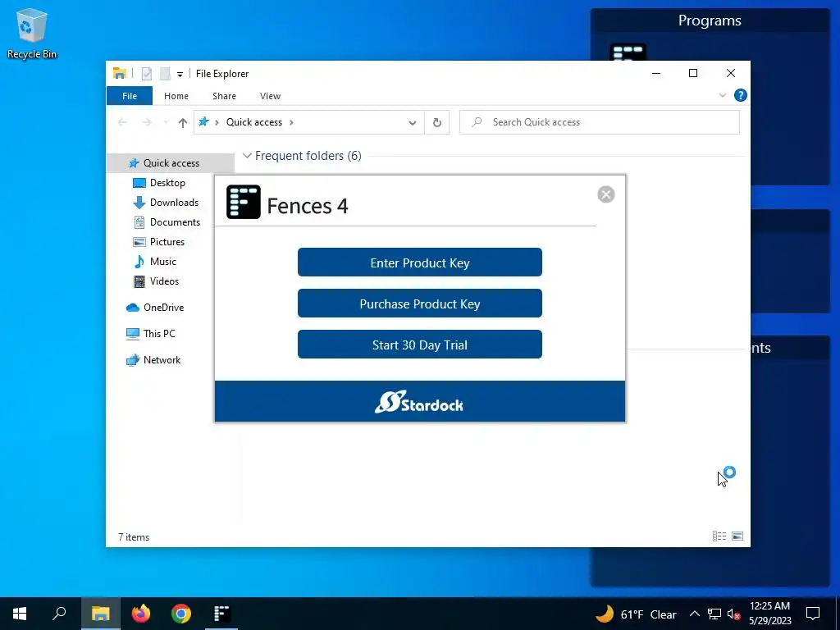Click the New folder quick access toolbar icon

(164, 74)
